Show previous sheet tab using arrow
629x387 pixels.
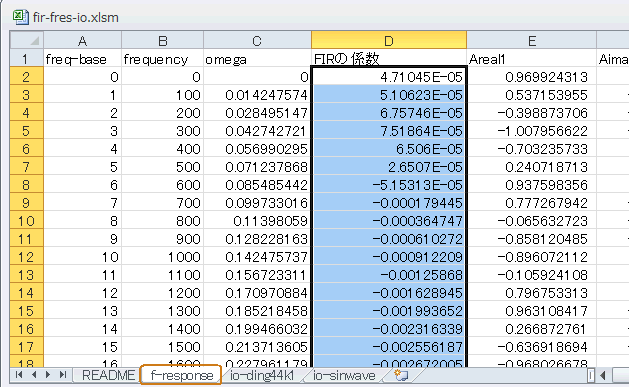[x=34, y=375]
